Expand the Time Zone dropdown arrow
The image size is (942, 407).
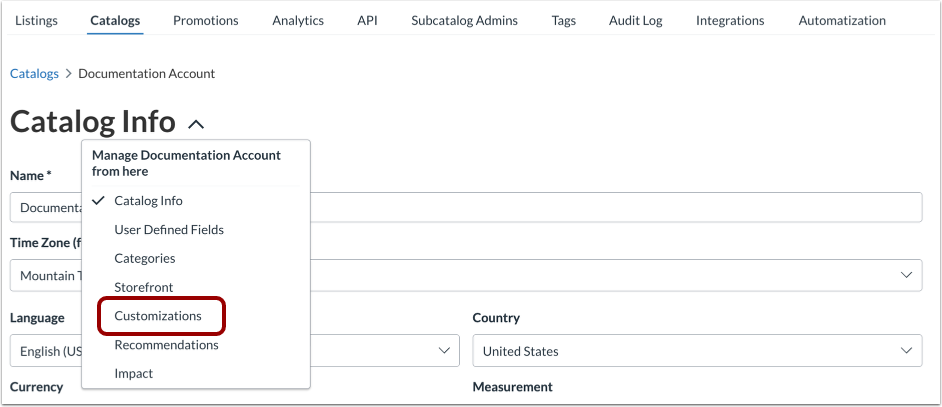(x=906, y=275)
